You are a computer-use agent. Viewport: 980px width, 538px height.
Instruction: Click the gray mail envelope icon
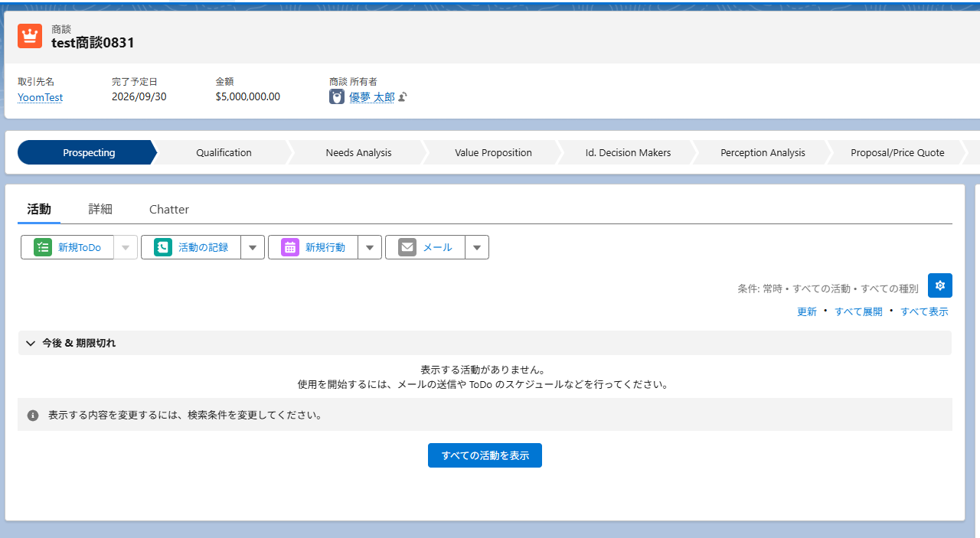point(407,247)
